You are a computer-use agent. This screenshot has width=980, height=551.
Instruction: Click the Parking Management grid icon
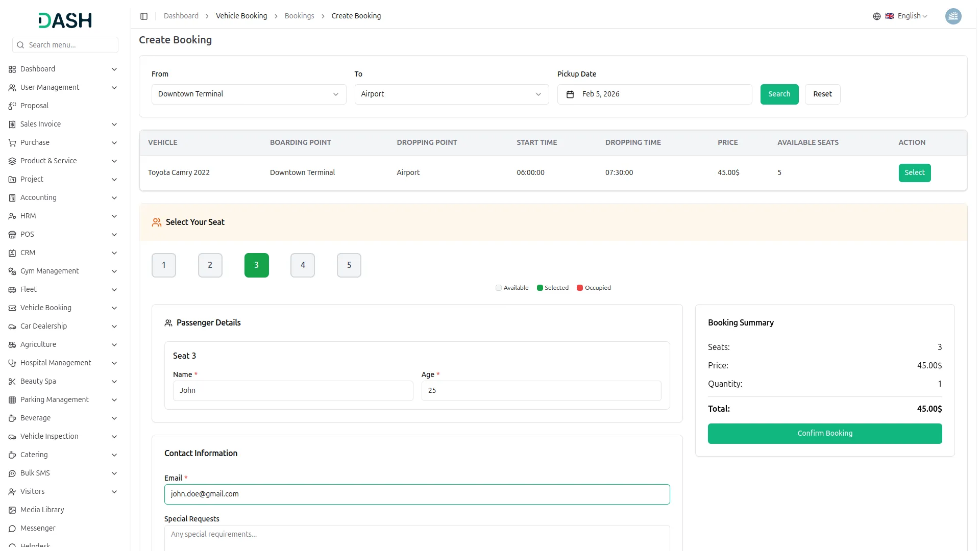click(12, 400)
